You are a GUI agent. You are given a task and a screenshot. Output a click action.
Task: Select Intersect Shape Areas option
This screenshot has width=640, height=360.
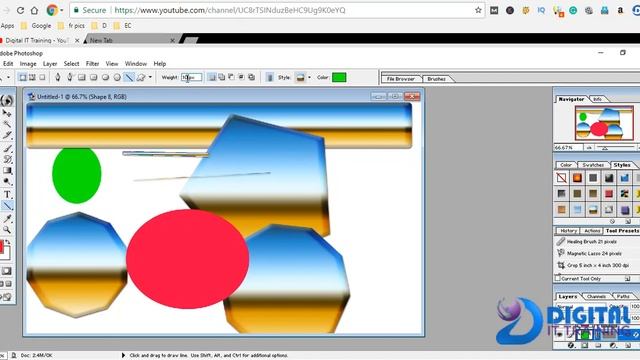pyautogui.click(x=241, y=77)
